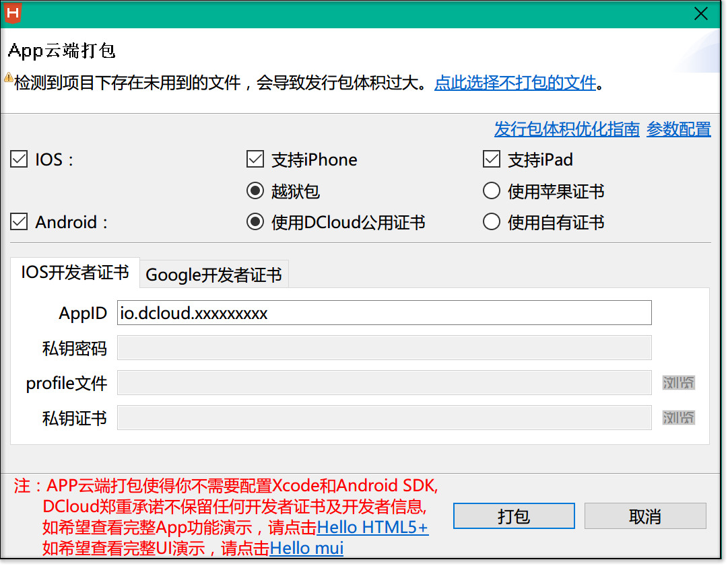
Task: Click the App云端打包 heading text
Action: pyautogui.click(x=62, y=50)
